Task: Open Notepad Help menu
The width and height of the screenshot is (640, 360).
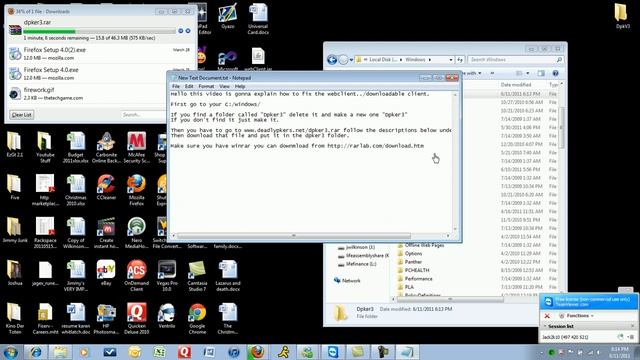Action: pyautogui.click(x=240, y=86)
